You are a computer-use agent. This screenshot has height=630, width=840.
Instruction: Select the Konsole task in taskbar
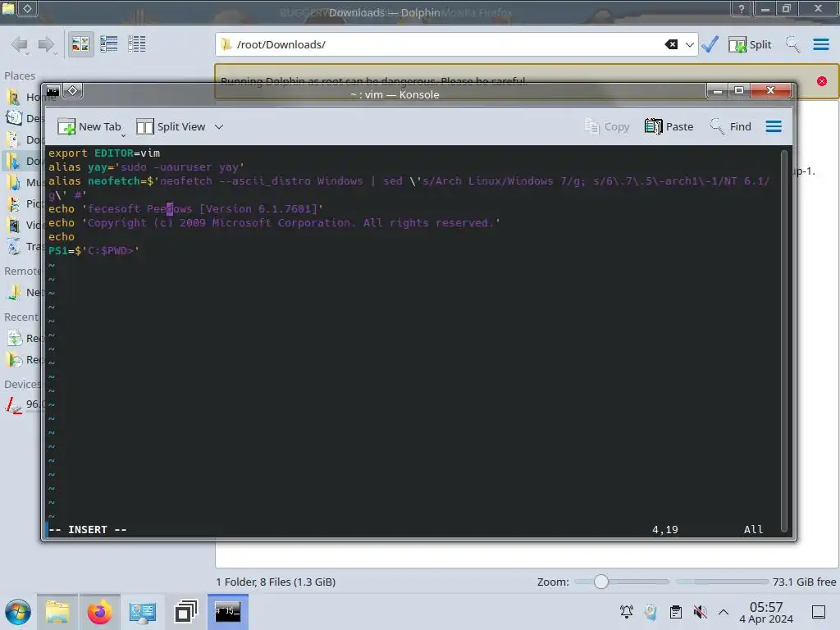228,612
